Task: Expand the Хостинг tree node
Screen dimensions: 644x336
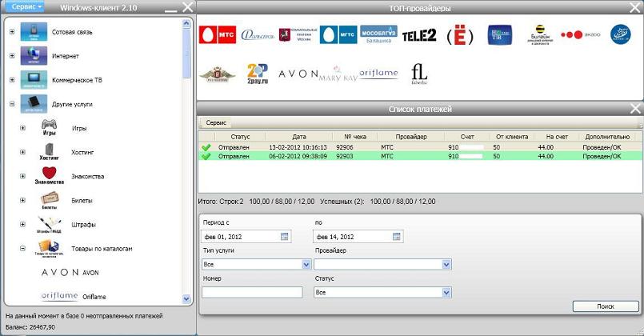Action: point(22,152)
